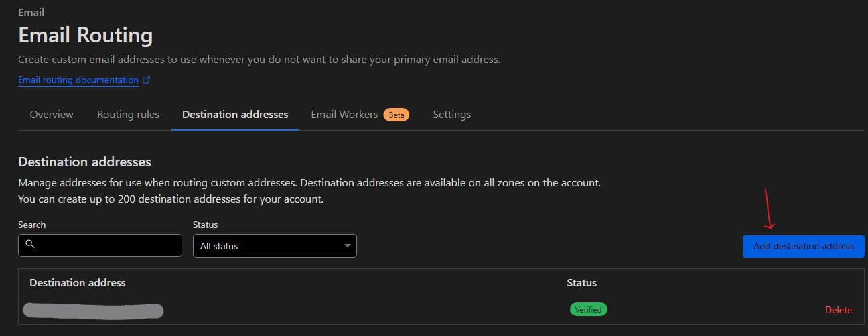Go to the Email Workers tab

click(344, 115)
